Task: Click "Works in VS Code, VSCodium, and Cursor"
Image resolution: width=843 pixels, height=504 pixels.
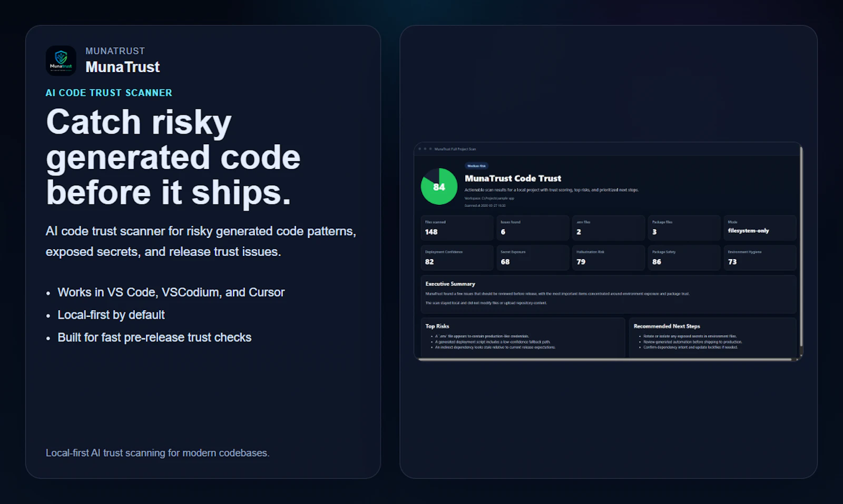Action: tap(171, 292)
